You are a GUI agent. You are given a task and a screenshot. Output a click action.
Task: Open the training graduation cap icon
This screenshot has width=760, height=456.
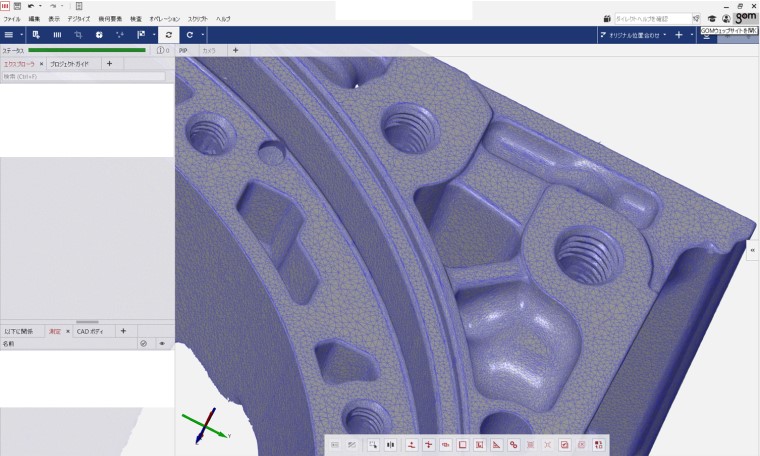[x=712, y=18]
